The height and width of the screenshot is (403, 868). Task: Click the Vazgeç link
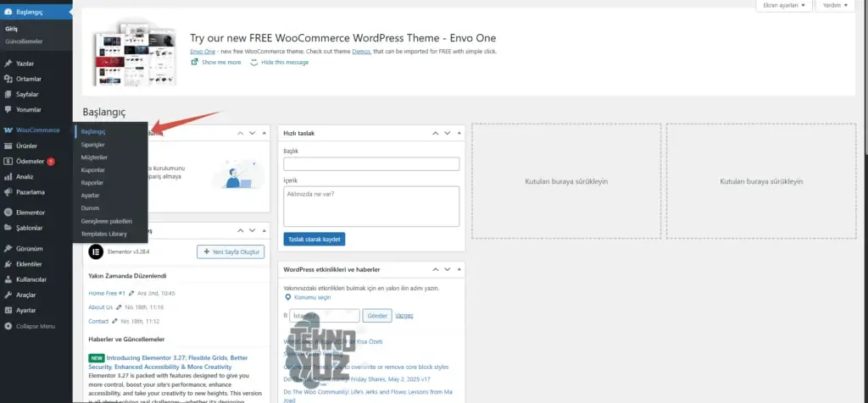(404, 316)
